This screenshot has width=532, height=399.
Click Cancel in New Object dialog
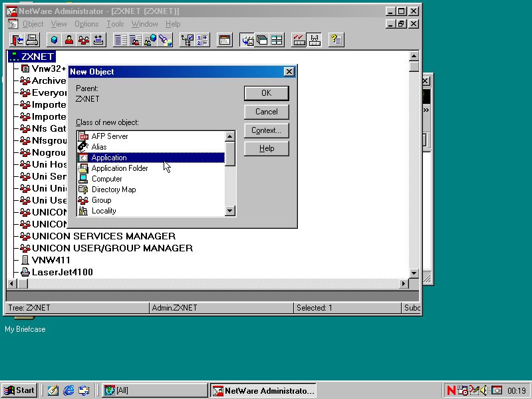[267, 112]
